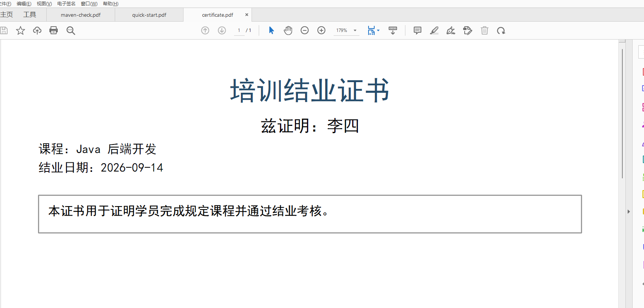The image size is (644, 308).
Task: Zoom in with the plus circle
Action: tap(321, 30)
